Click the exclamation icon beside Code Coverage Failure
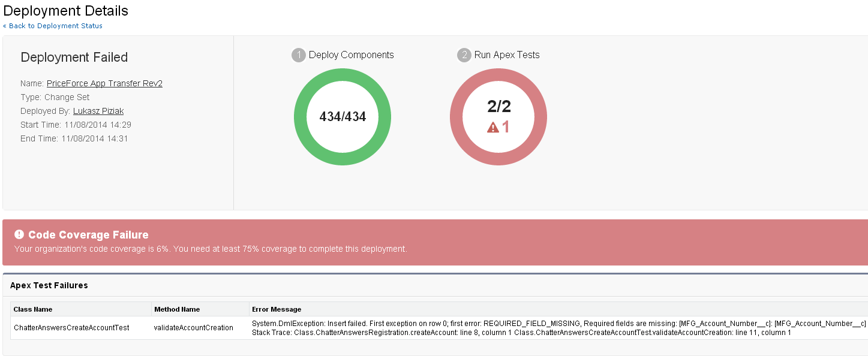This screenshot has height=356, width=868. [19, 234]
